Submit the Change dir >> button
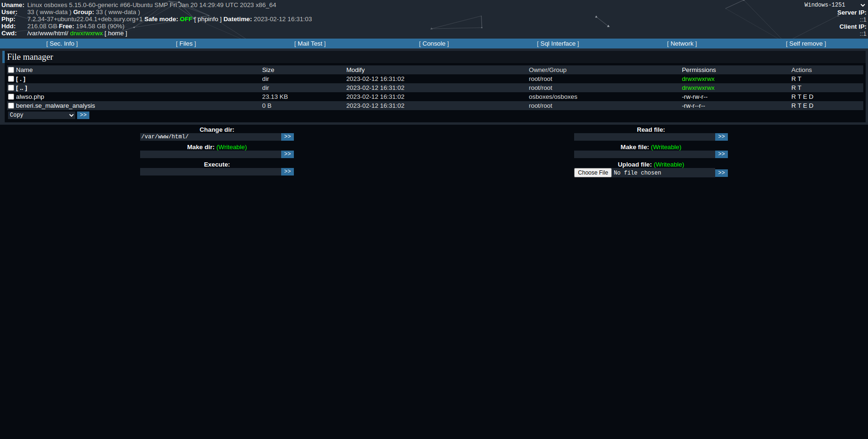Screen dimensions: 868x439 click(x=287, y=137)
